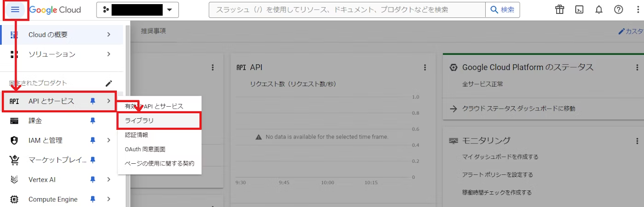
Task: Unpin 課金 from sidebar
Action: pos(92,121)
